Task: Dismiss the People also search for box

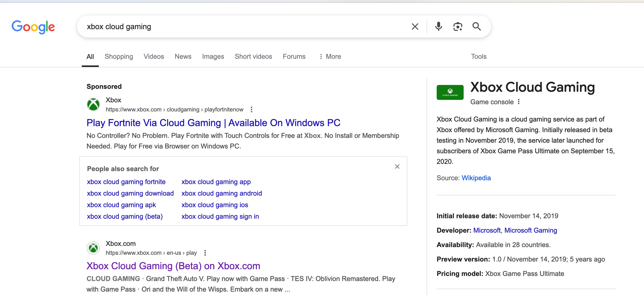Action: click(397, 167)
